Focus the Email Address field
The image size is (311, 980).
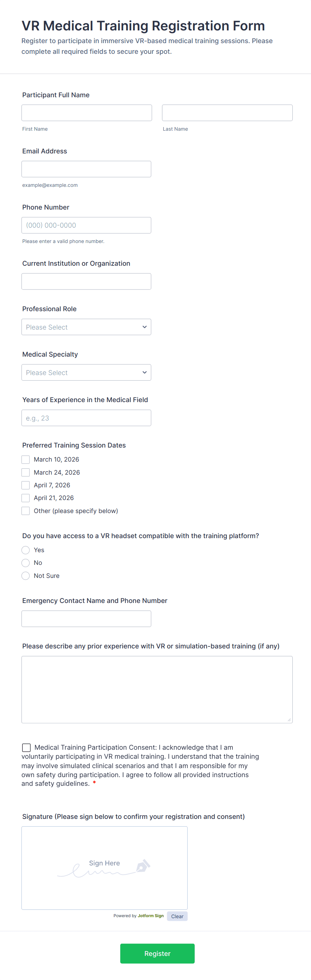pos(86,169)
